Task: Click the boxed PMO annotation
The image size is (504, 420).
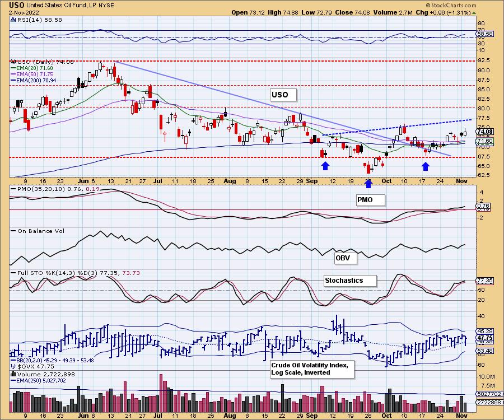Action: tap(370, 200)
